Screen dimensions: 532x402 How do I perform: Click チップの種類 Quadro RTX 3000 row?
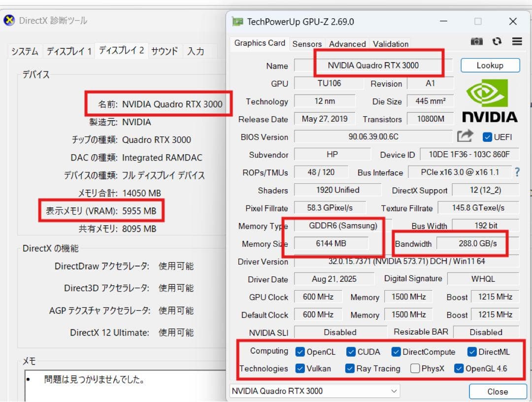click(132, 140)
